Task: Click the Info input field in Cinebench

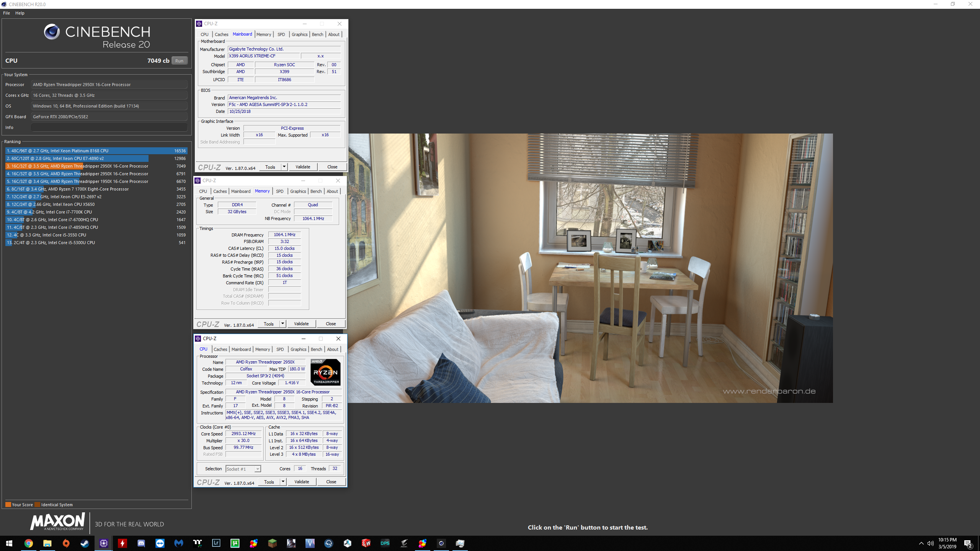Action: pos(109,127)
